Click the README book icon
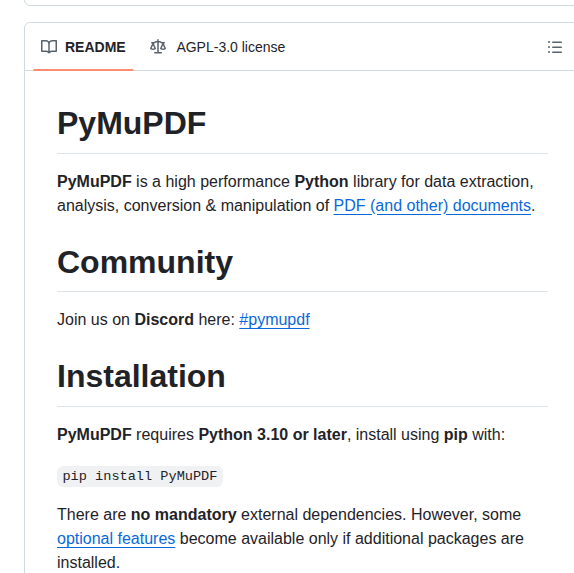Image resolution: width=574 pixels, height=573 pixels. [49, 47]
